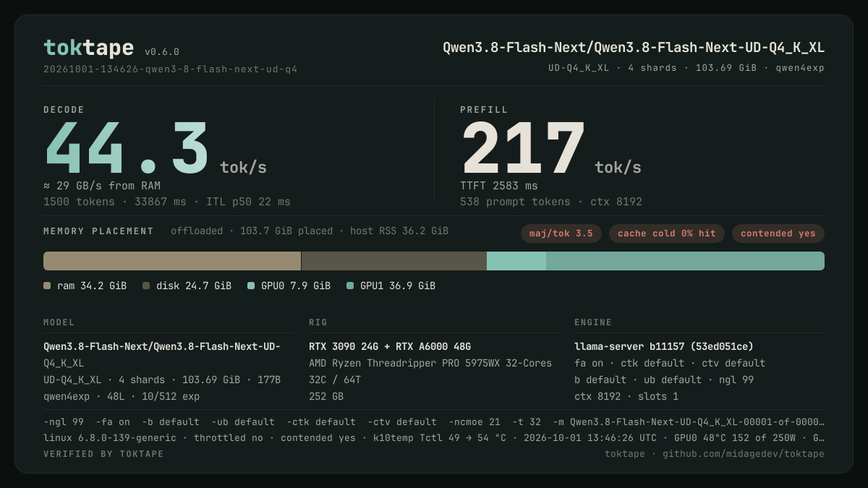868x488 pixels.
Task: Click VERIFIED BY TOKTAPE label
Action: pyautogui.click(x=103, y=454)
